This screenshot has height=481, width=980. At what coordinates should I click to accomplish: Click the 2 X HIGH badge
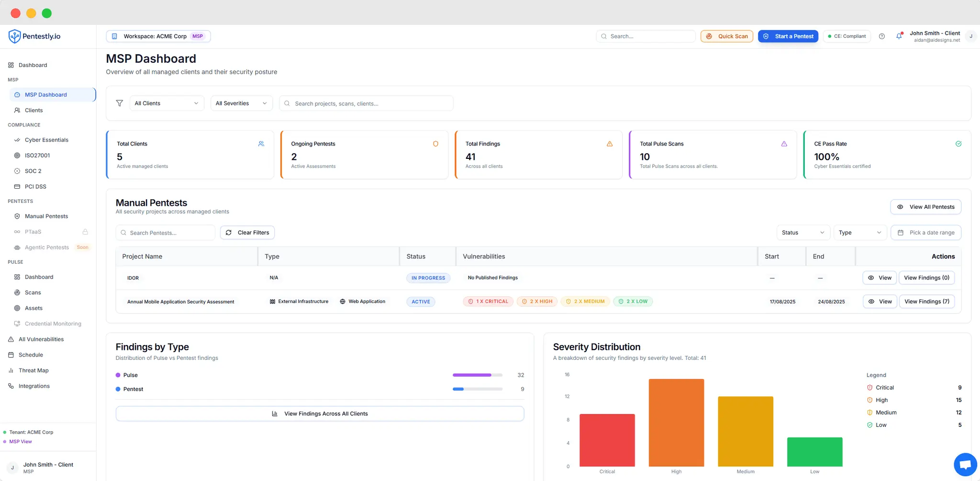(537, 302)
